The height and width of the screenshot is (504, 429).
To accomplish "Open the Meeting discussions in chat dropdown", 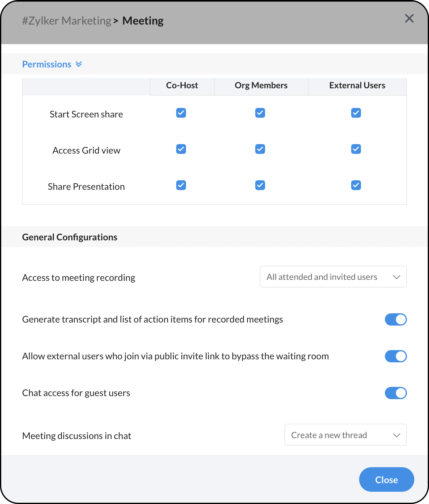I will [345, 435].
